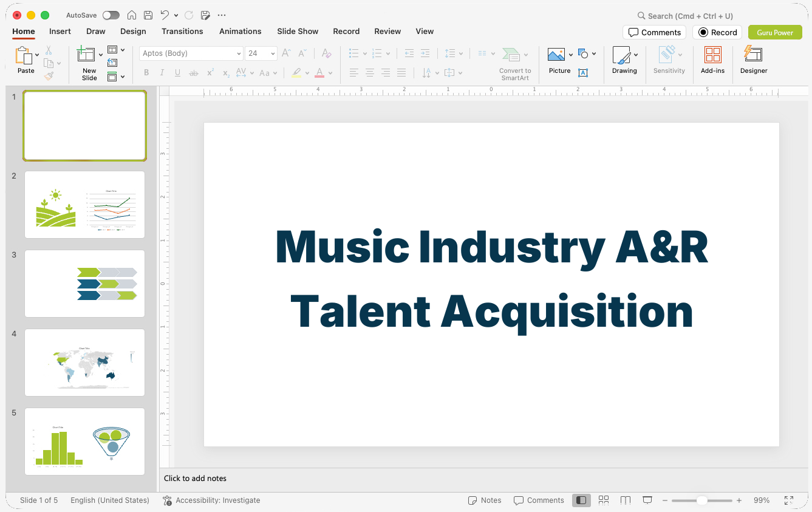
Task: Click Decrease Indent icon
Action: point(409,53)
